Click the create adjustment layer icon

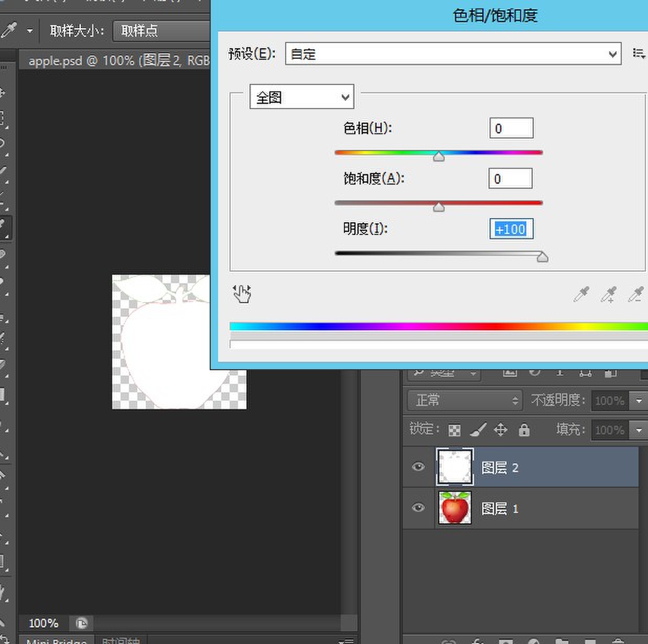[x=534, y=641]
